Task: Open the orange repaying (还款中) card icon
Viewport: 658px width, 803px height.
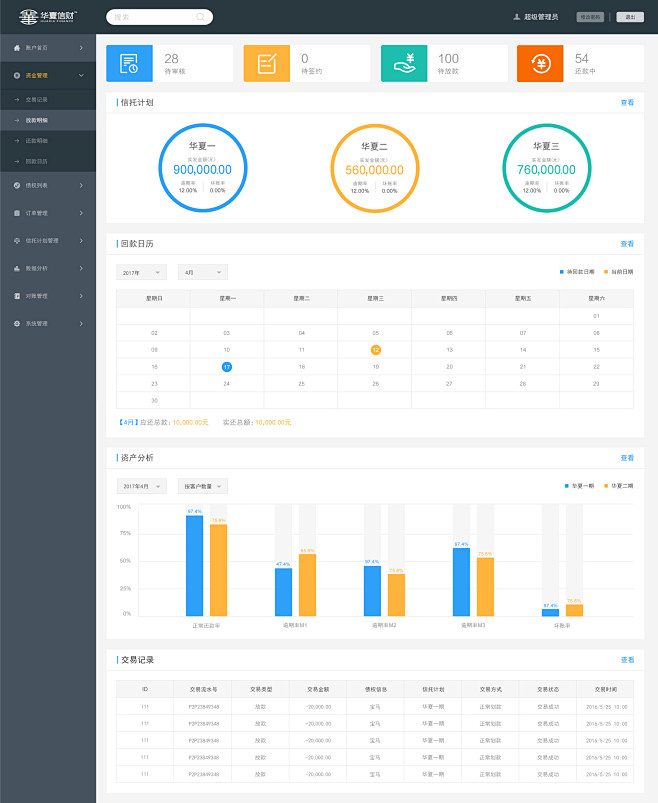Action: point(540,64)
